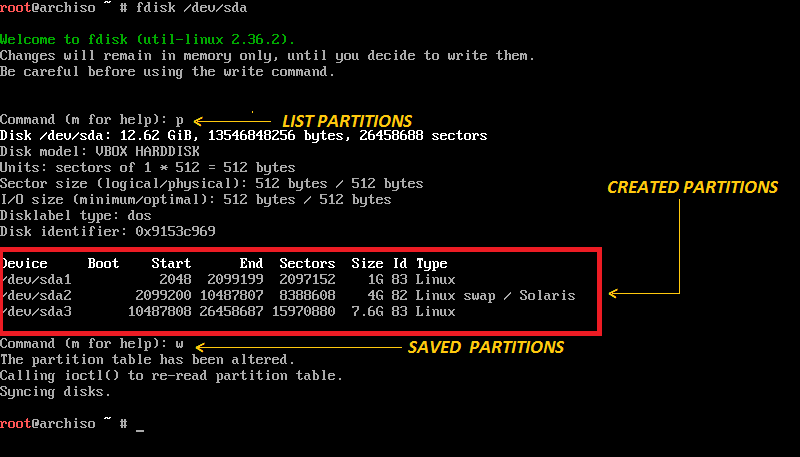Viewport: 800px width, 457px height.
Task: Click the 'Sector size (logical/physical)' line
Action: point(211,184)
